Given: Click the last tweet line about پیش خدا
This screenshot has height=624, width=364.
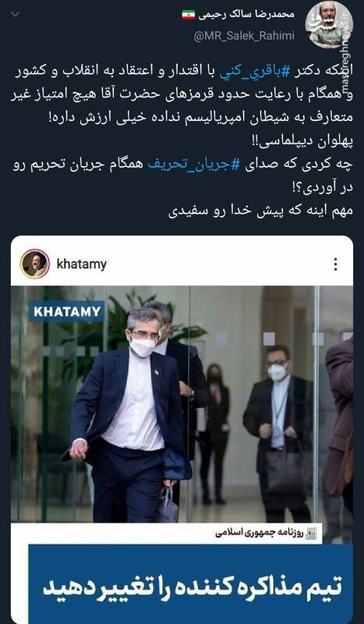Looking at the screenshot, I should pos(260,211).
